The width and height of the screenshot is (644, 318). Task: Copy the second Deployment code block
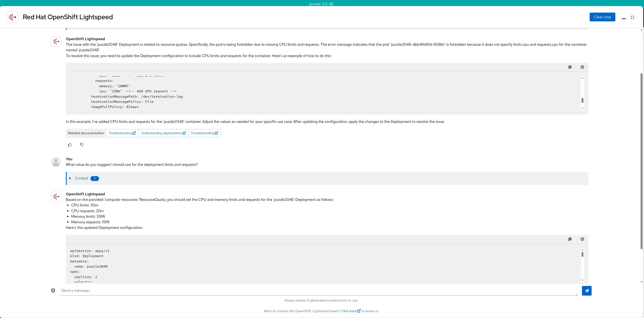click(x=570, y=239)
